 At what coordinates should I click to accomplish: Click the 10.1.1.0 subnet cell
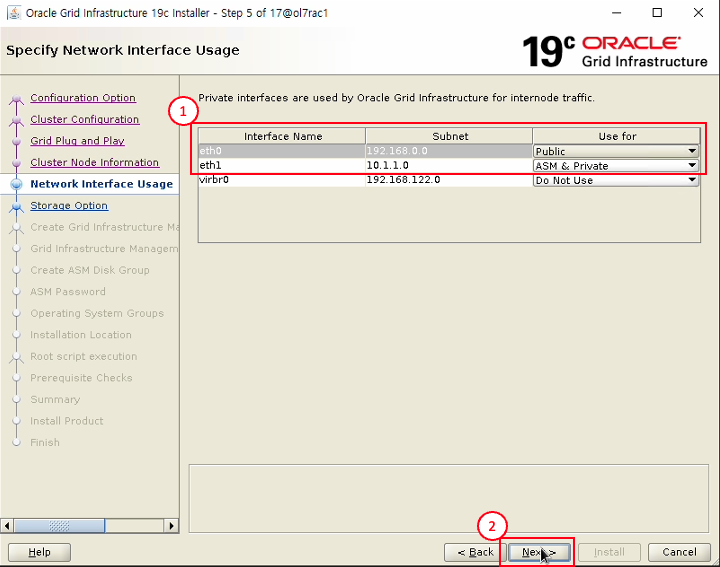pyautogui.click(x=449, y=165)
